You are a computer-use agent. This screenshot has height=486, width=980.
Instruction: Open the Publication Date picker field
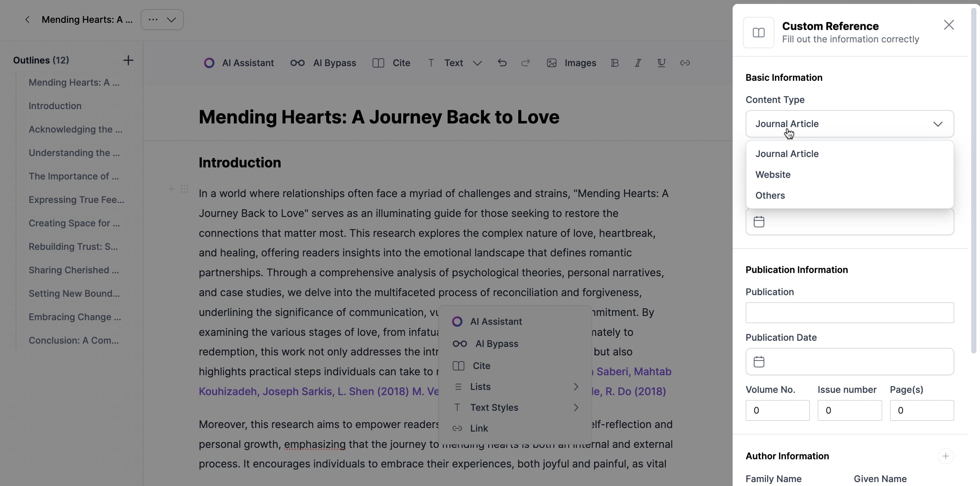pos(850,362)
